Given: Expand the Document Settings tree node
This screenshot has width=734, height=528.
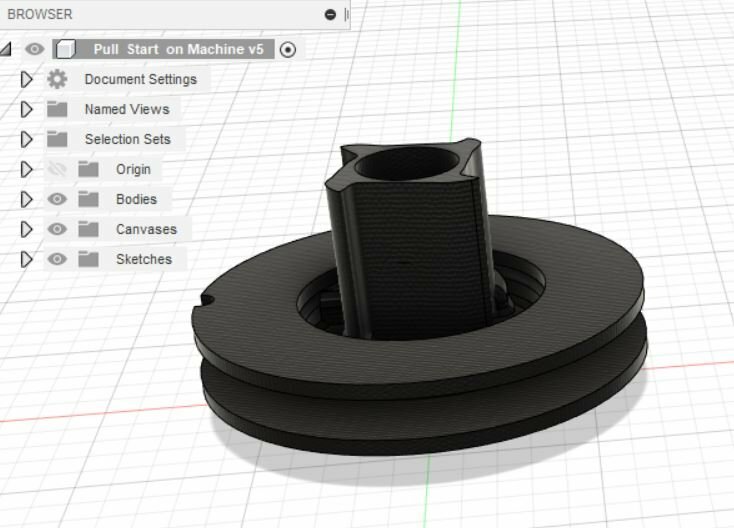Looking at the screenshot, I should (27, 79).
